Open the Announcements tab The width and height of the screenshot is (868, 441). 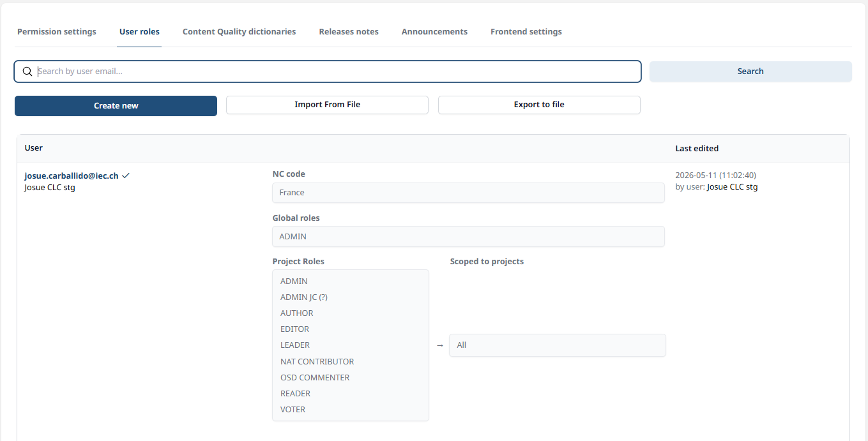pos(434,31)
